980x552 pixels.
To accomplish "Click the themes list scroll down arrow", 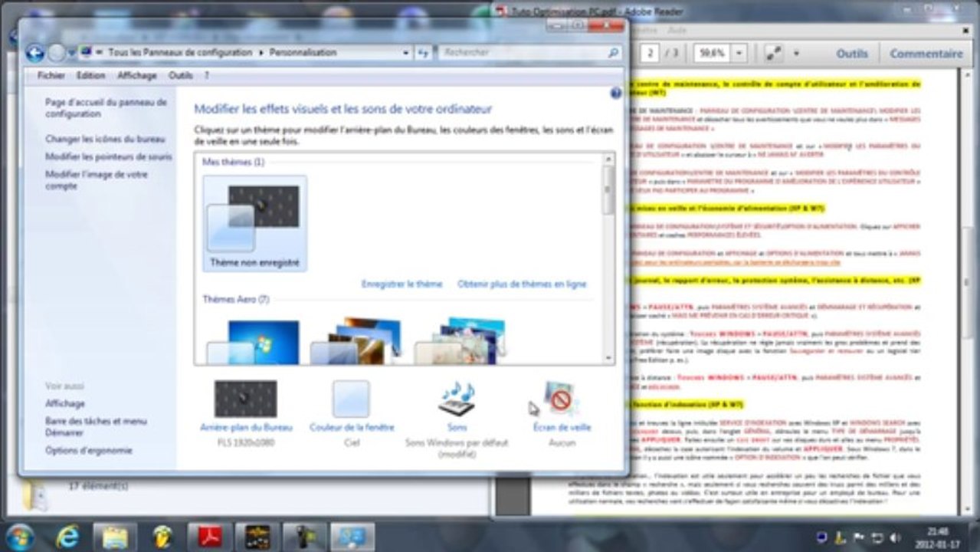I will (x=609, y=358).
